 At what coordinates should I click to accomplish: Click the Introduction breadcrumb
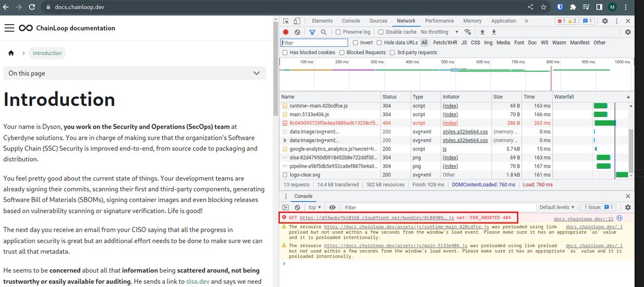click(47, 53)
